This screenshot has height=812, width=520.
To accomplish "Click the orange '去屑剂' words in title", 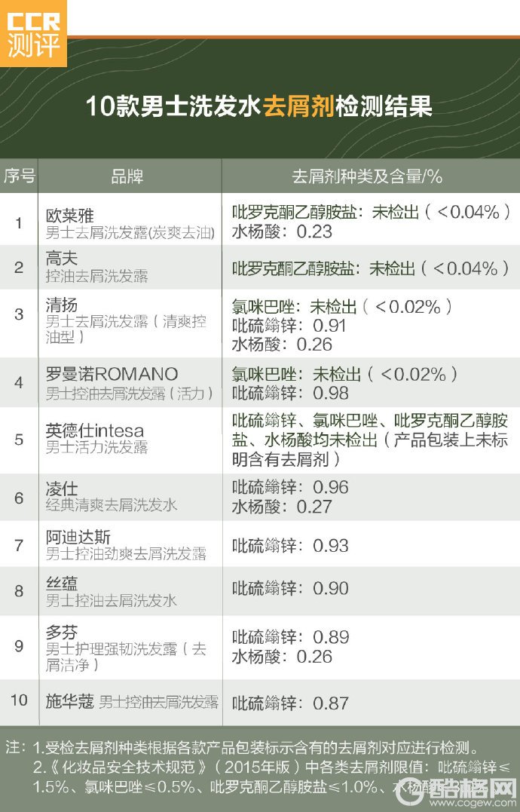I will [x=298, y=106].
